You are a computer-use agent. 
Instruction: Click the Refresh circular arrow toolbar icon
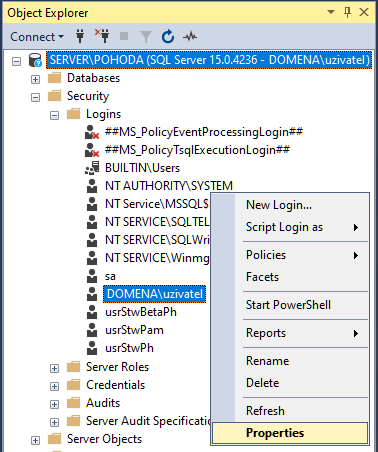168,36
